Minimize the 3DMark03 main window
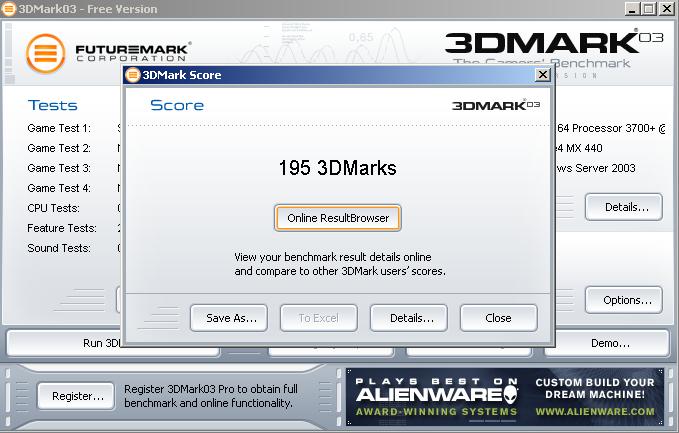The image size is (679, 433). 633,9
